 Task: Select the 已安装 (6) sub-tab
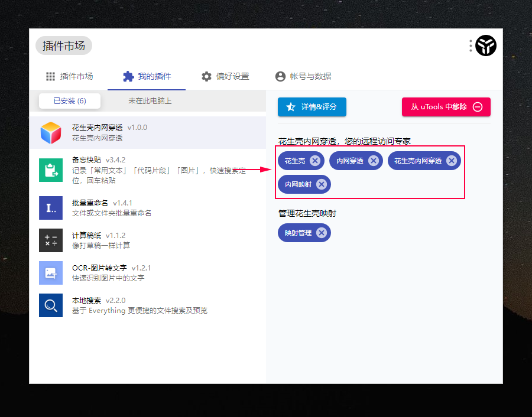click(x=70, y=101)
